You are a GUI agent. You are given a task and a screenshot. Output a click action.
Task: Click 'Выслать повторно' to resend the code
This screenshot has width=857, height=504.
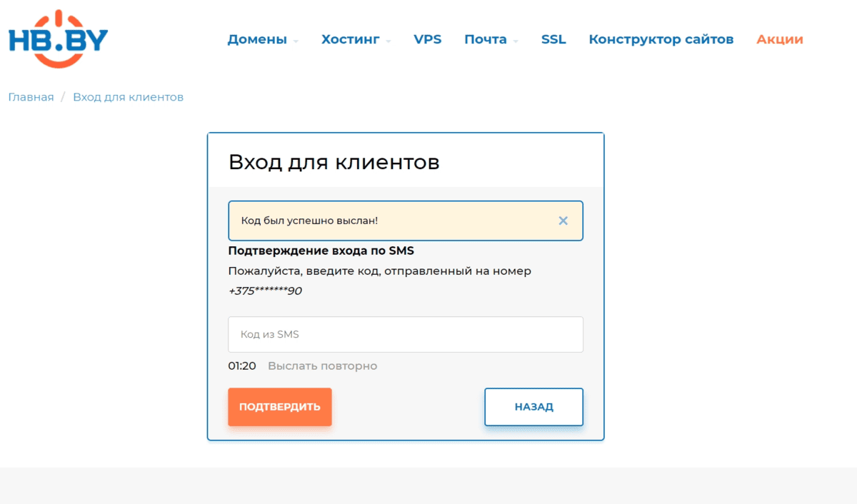(322, 366)
